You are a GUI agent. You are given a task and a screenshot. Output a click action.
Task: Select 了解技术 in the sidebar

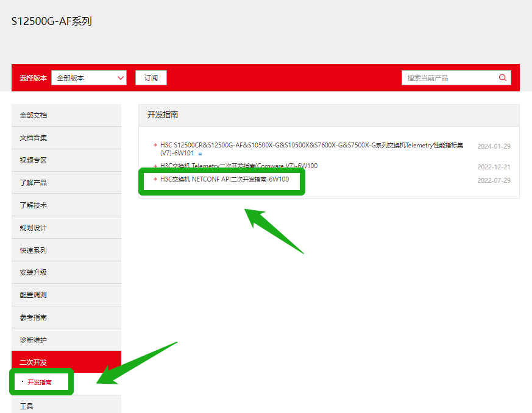click(66, 205)
